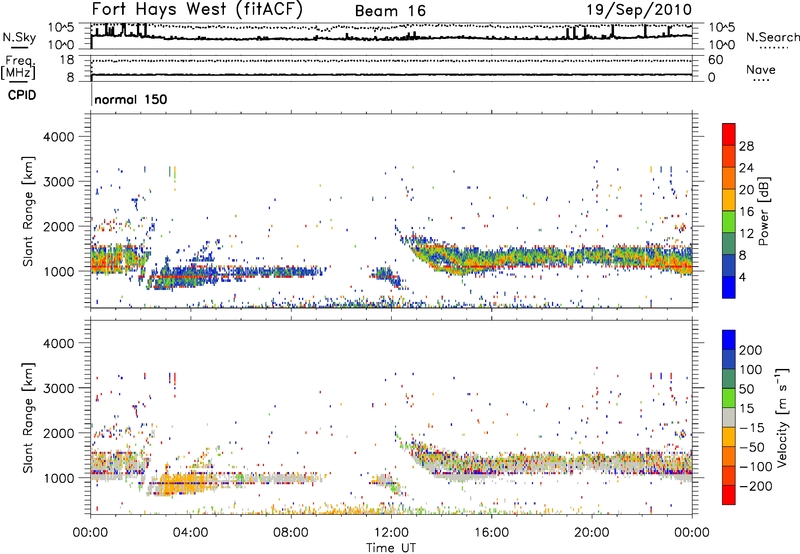Click the 'Freq. [MHz]' axis label
The width and height of the screenshot is (800, 554).
[x=19, y=67]
